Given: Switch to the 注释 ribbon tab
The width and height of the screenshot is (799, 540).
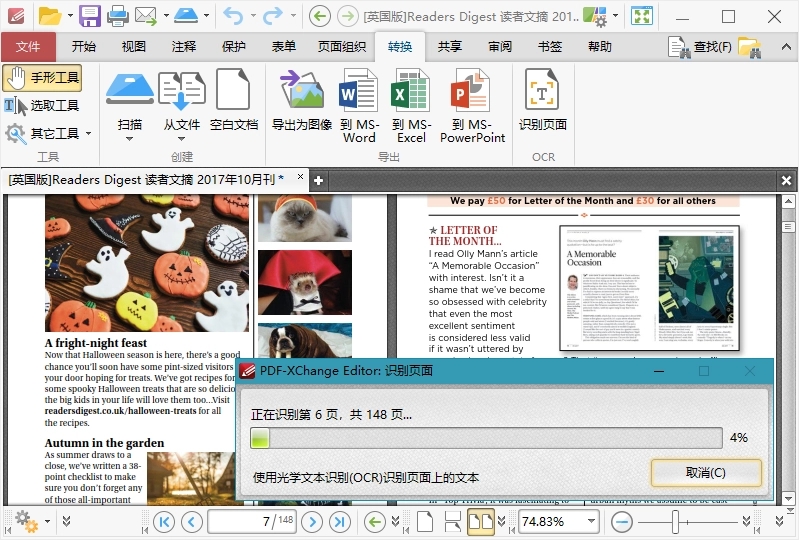Looking at the screenshot, I should (x=184, y=47).
